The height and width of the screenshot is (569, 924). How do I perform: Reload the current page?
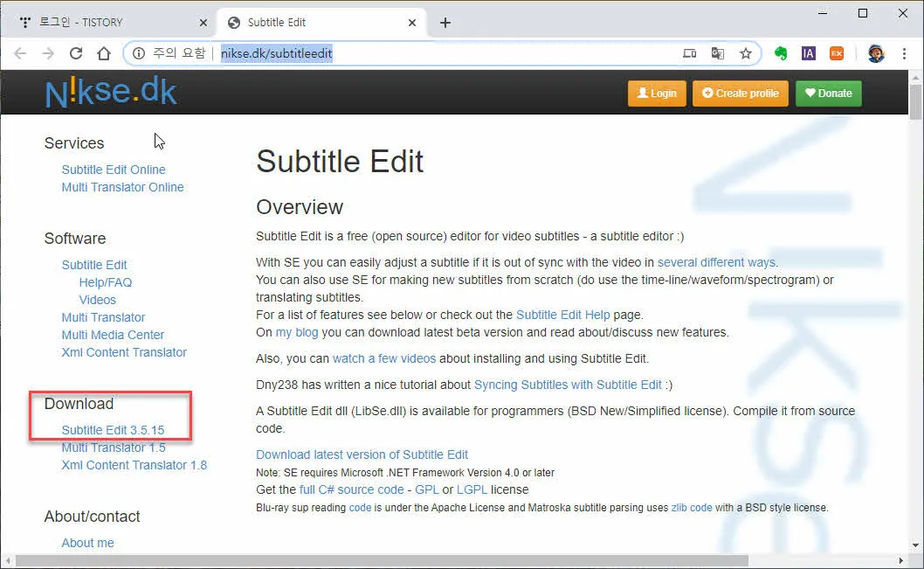coord(76,53)
